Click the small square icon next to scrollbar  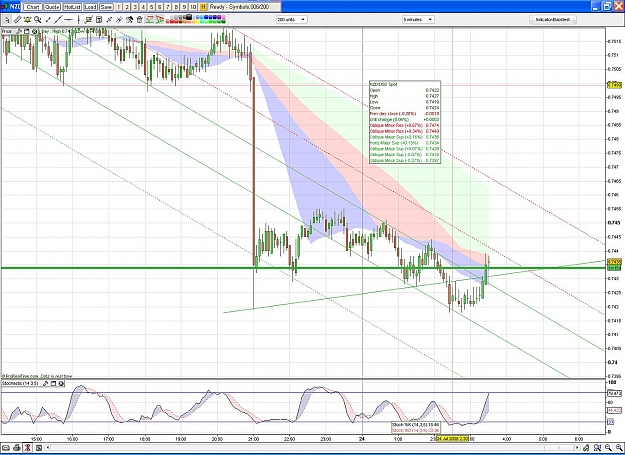click(39, 447)
